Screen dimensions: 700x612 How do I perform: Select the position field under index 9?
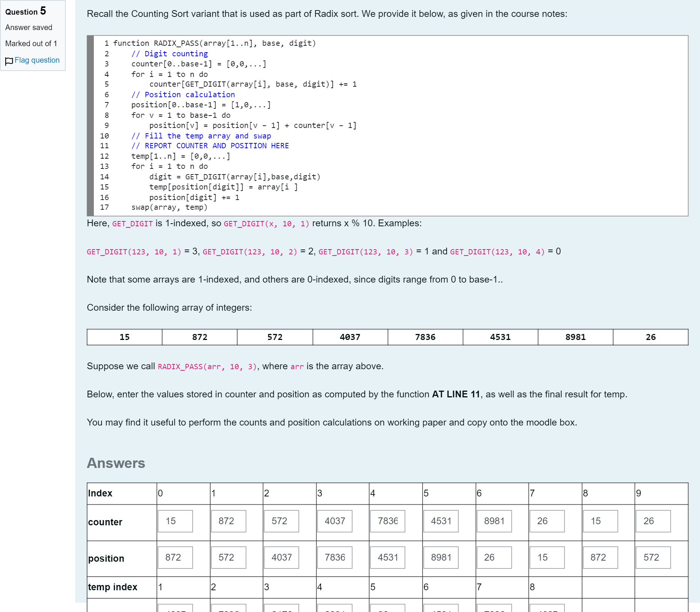point(653,557)
